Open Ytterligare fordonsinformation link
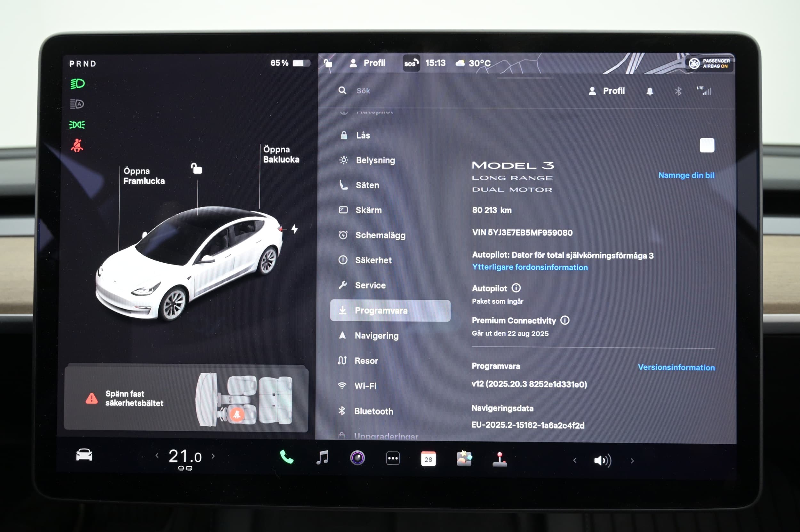This screenshot has width=800, height=532. click(530, 267)
